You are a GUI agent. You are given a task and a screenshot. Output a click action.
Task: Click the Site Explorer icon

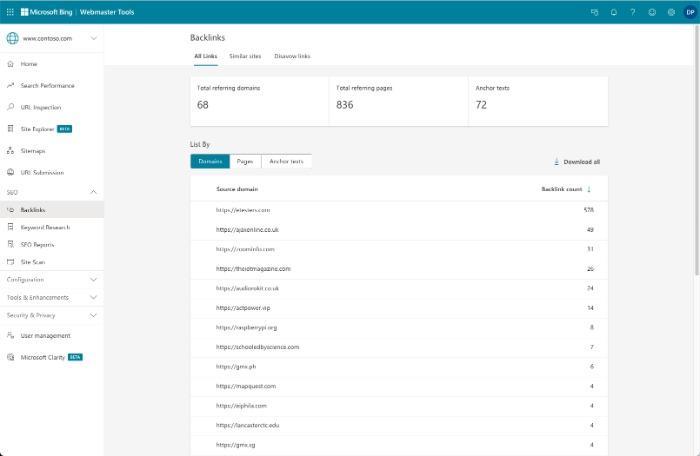(11, 129)
